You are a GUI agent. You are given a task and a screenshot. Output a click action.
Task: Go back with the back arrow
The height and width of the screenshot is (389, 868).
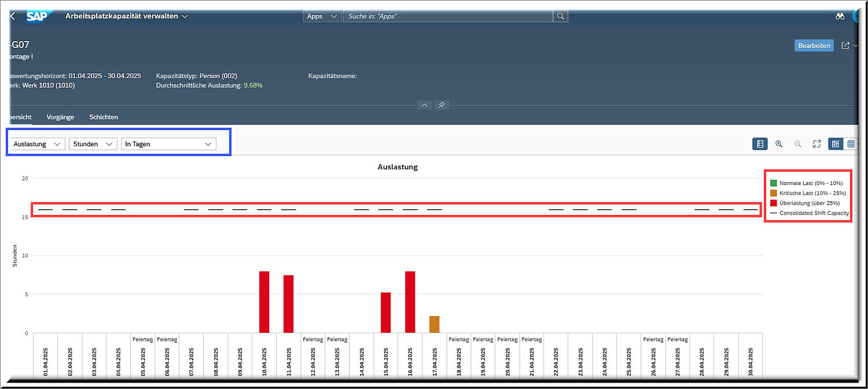click(12, 16)
